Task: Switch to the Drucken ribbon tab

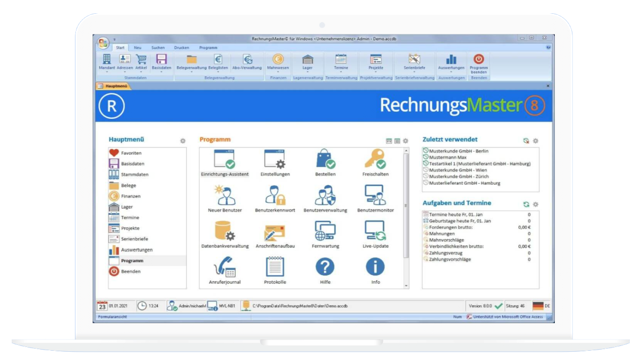Action: (x=181, y=47)
